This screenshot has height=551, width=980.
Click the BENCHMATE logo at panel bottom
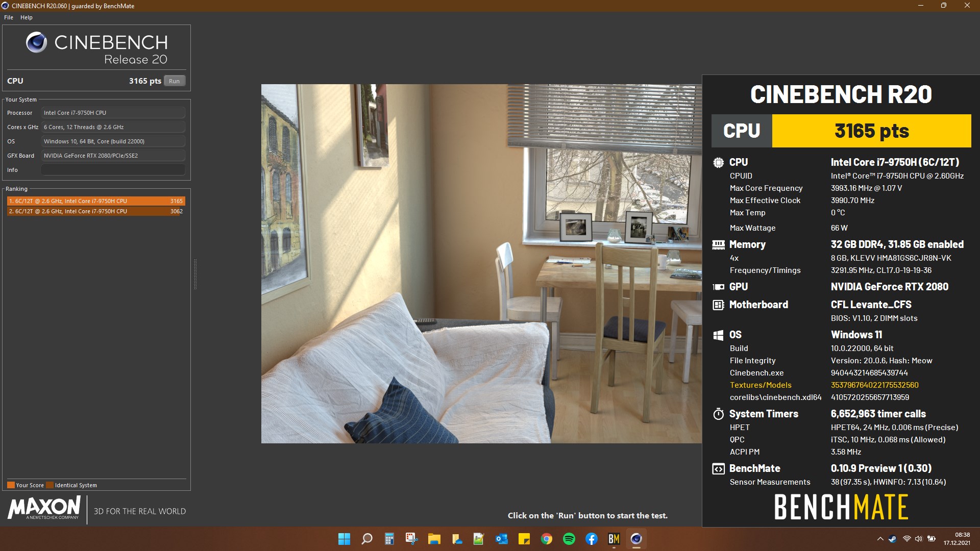(841, 507)
